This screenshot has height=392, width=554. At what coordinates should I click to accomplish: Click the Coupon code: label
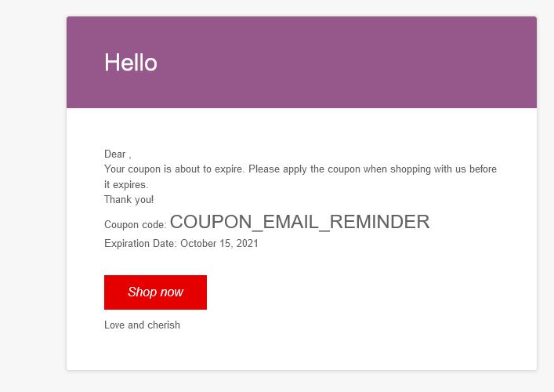tap(136, 224)
